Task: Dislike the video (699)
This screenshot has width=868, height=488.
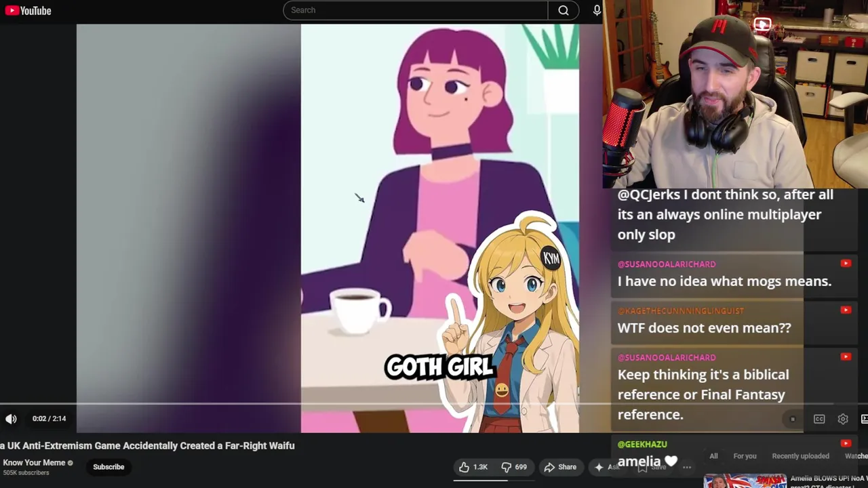Action: pyautogui.click(x=514, y=467)
